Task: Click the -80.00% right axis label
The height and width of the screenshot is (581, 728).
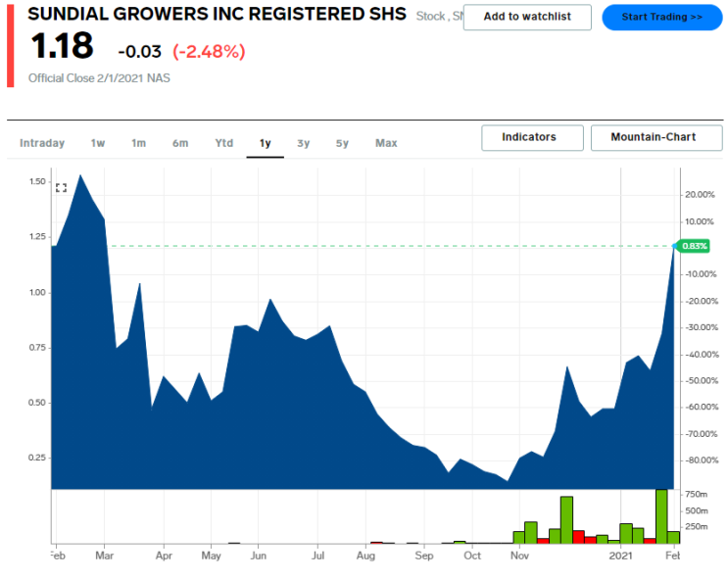Action: click(x=702, y=460)
